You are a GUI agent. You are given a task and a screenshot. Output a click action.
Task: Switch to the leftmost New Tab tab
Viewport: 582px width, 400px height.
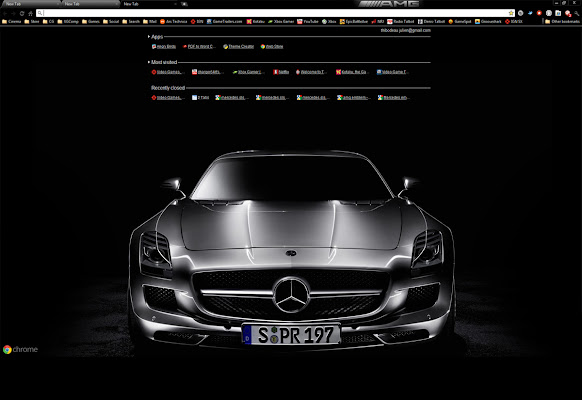pyautogui.click(x=30, y=4)
